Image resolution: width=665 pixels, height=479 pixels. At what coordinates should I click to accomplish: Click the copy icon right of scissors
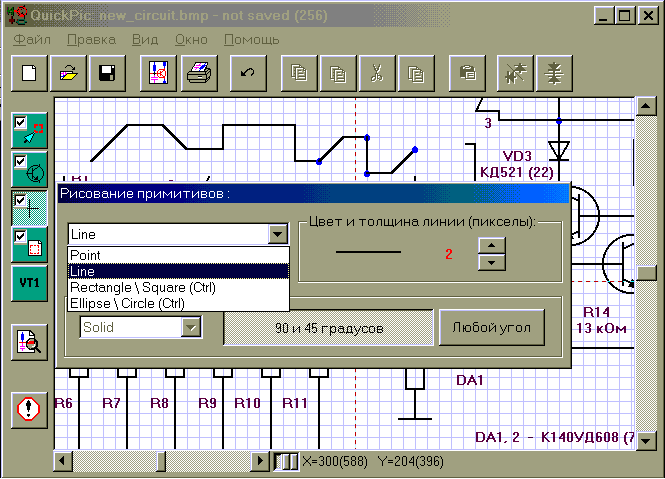(416, 73)
